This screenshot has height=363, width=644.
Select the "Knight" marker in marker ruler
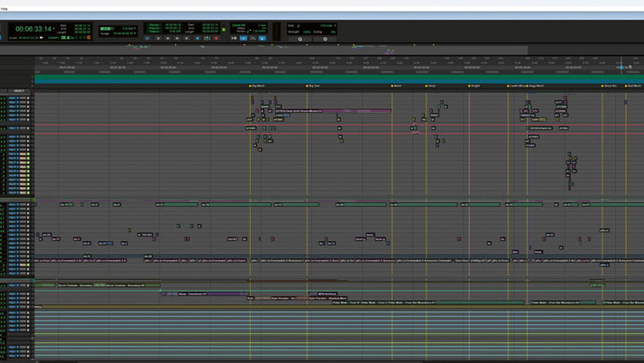[x=475, y=86]
